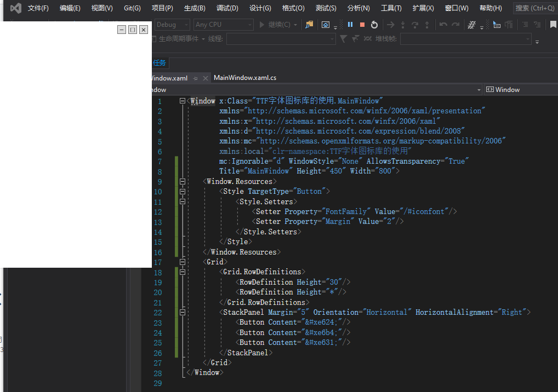Pin the MainWindow.xaml tab
This screenshot has width=558, height=392.
[x=195, y=78]
